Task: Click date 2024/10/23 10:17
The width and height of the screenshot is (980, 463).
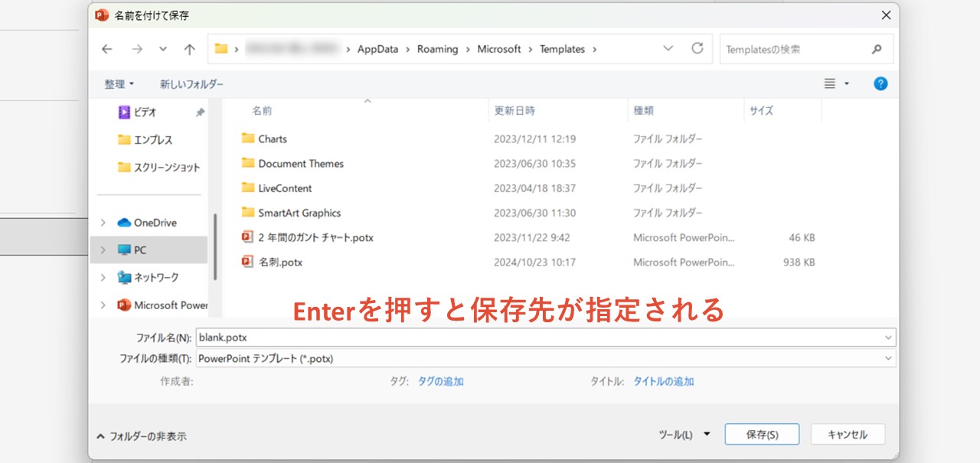Action: click(x=534, y=262)
